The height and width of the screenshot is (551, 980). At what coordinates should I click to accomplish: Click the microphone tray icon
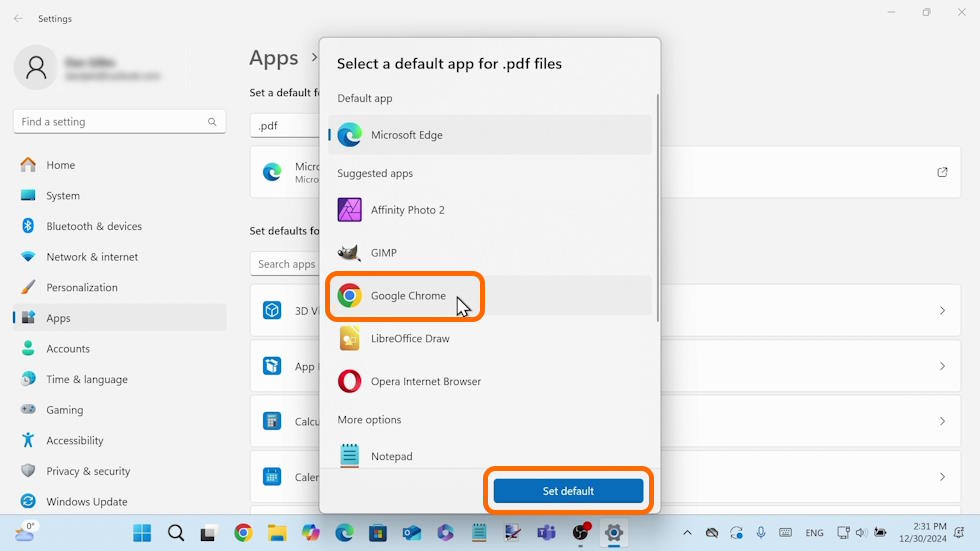(x=761, y=533)
